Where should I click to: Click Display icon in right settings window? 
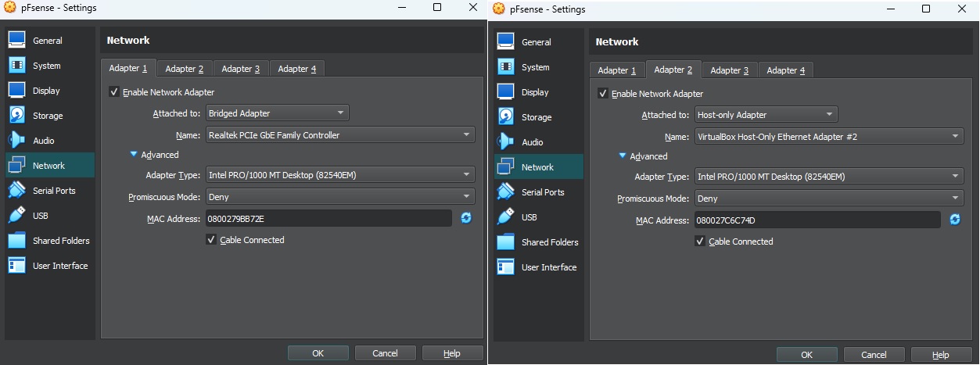click(506, 91)
